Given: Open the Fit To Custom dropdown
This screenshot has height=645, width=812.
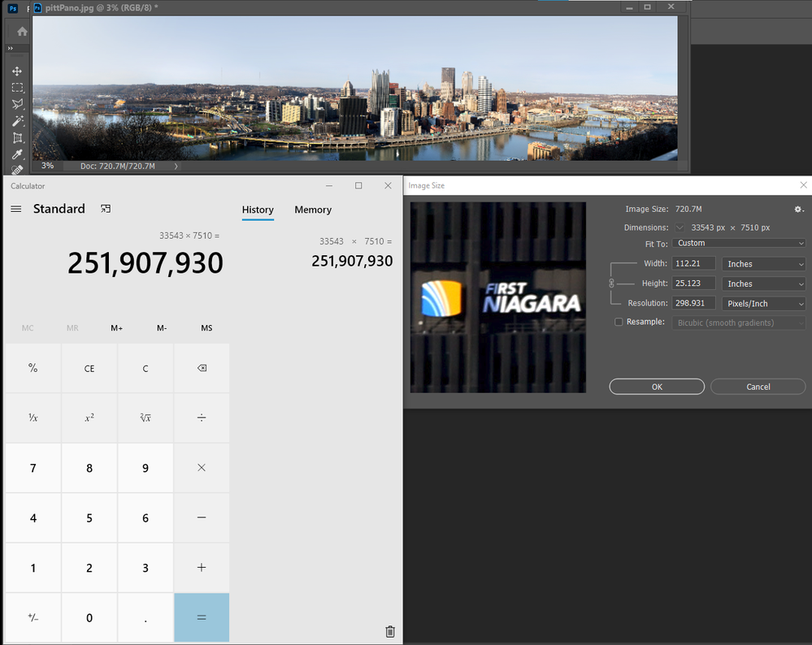Looking at the screenshot, I should click(739, 244).
